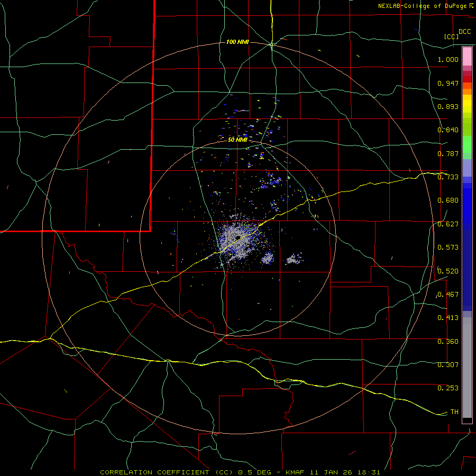The height and width of the screenshot is (476, 476).
Task: Select the 0.787 legend value
Action: click(x=448, y=153)
